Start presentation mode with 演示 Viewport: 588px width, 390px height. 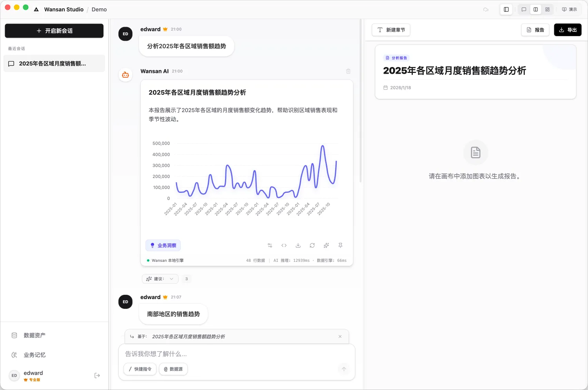tap(569, 9)
